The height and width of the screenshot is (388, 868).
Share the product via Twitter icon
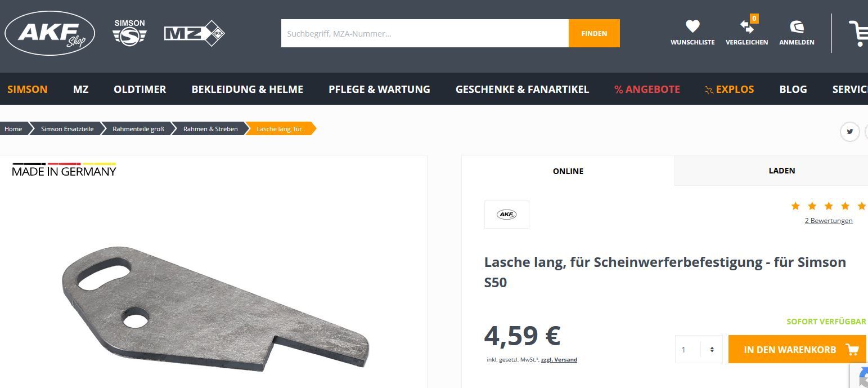point(849,132)
